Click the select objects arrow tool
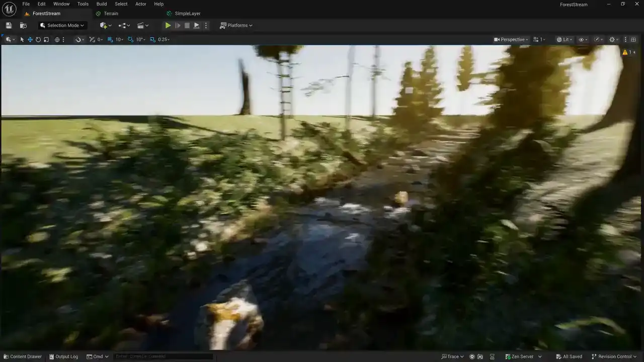The width and height of the screenshot is (644, 362). tap(22, 39)
